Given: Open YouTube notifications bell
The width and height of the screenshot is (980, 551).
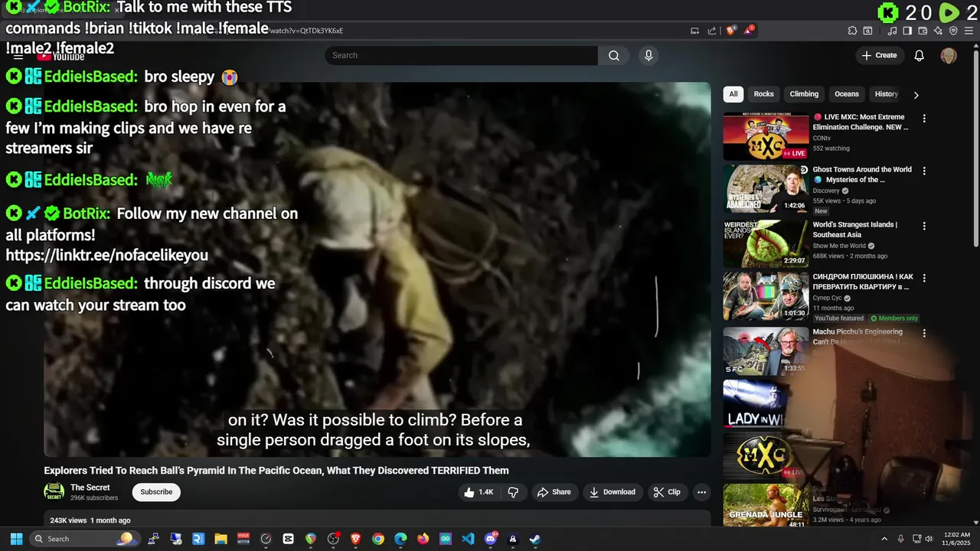Looking at the screenshot, I should pos(920,55).
